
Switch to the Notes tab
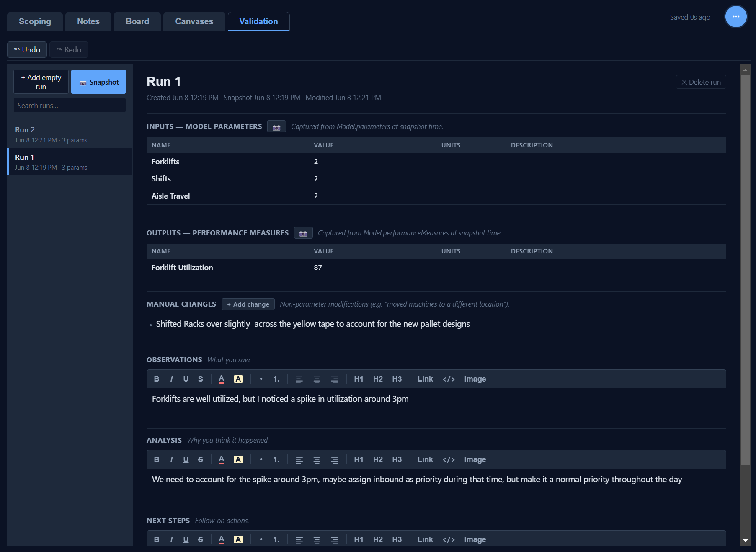click(x=88, y=21)
